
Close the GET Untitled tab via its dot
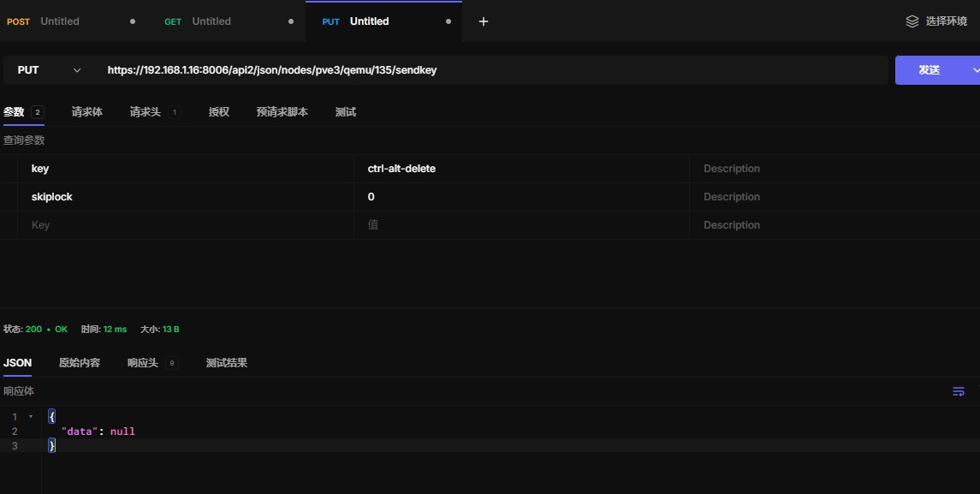(291, 21)
